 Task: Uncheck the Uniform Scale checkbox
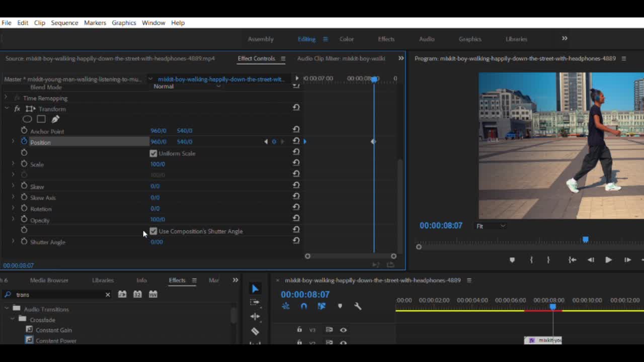[153, 153]
